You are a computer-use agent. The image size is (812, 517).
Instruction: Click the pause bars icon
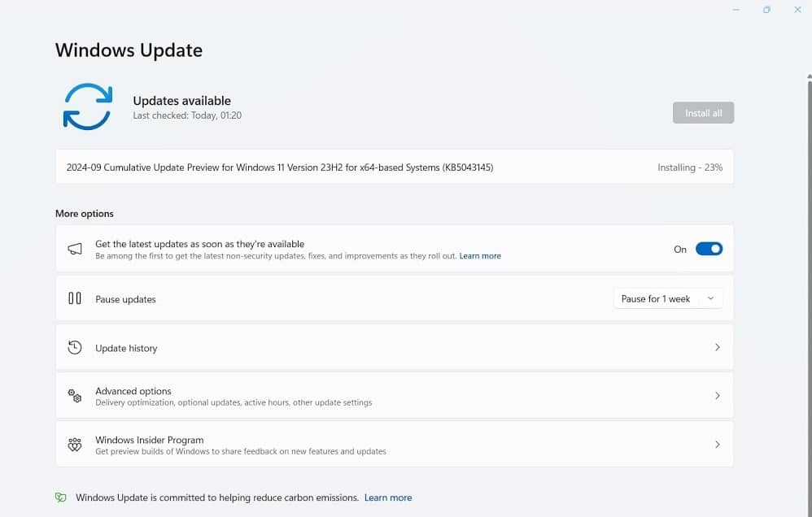click(x=75, y=298)
